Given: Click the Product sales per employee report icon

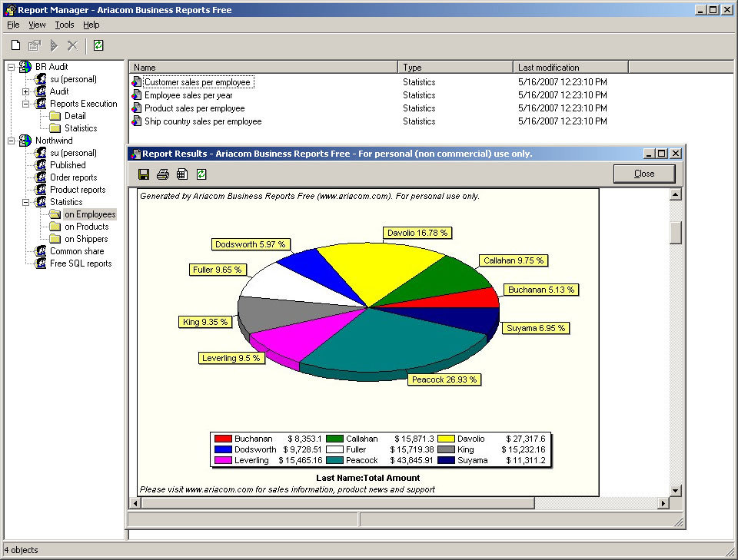Looking at the screenshot, I should point(137,108).
